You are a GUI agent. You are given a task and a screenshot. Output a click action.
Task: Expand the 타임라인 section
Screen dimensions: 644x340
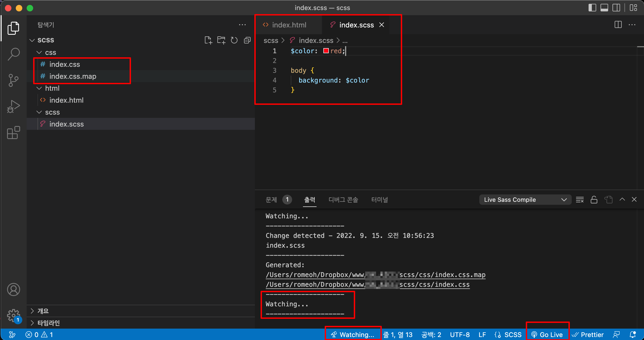coord(48,323)
